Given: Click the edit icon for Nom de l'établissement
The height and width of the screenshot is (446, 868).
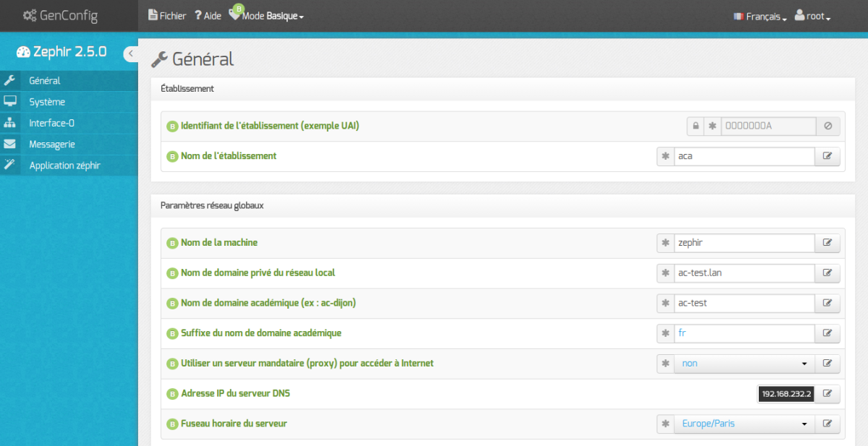Looking at the screenshot, I should pos(827,156).
